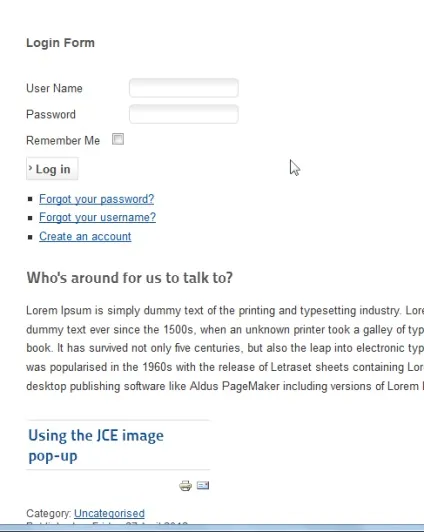Follow the Create an account link
This screenshot has width=424, height=532.
[x=85, y=236]
